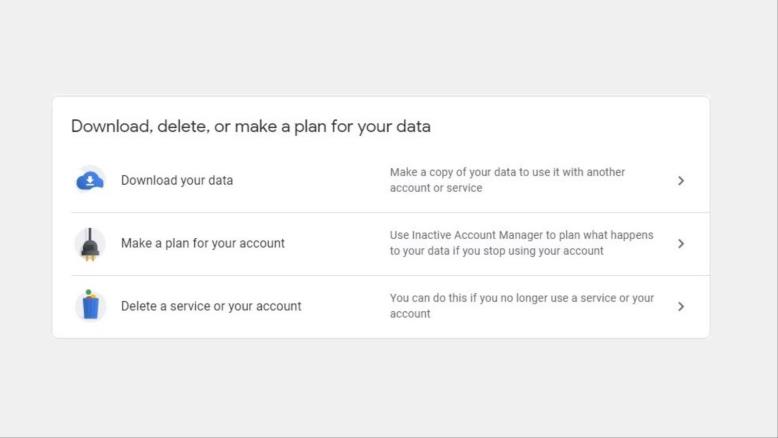This screenshot has height=438, width=778.
Task: Select the Download your data label
Action: pos(177,180)
